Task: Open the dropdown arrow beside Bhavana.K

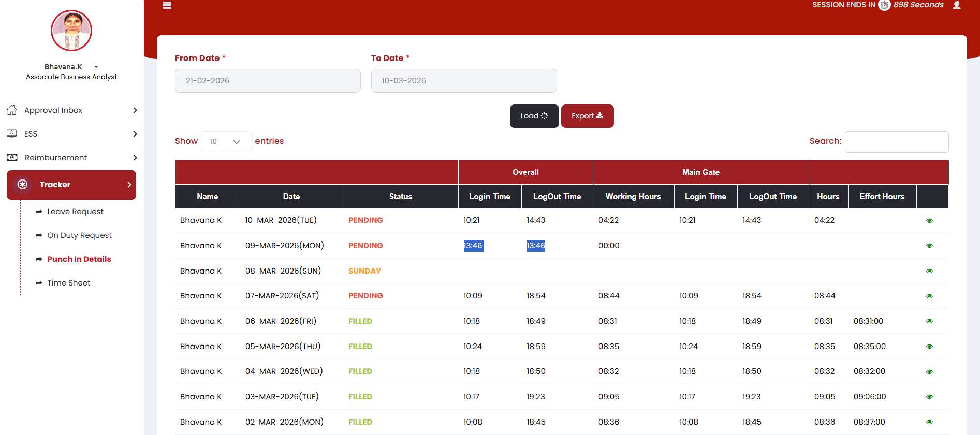Action: tap(96, 67)
